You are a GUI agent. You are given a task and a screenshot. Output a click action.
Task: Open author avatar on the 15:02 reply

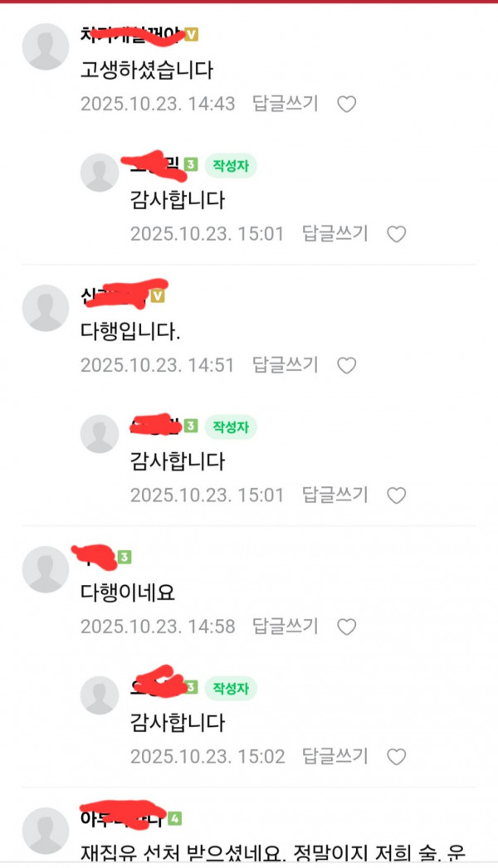(x=100, y=695)
